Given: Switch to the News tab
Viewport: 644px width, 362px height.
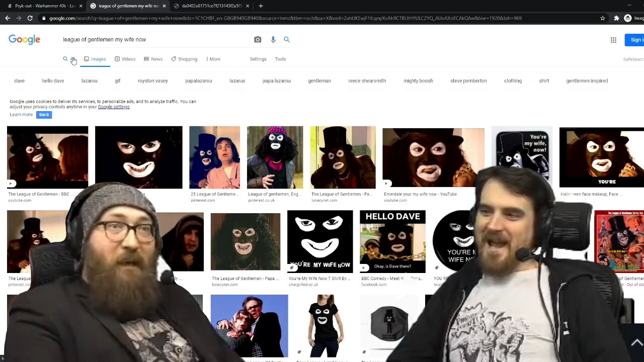Looking at the screenshot, I should click(x=153, y=59).
